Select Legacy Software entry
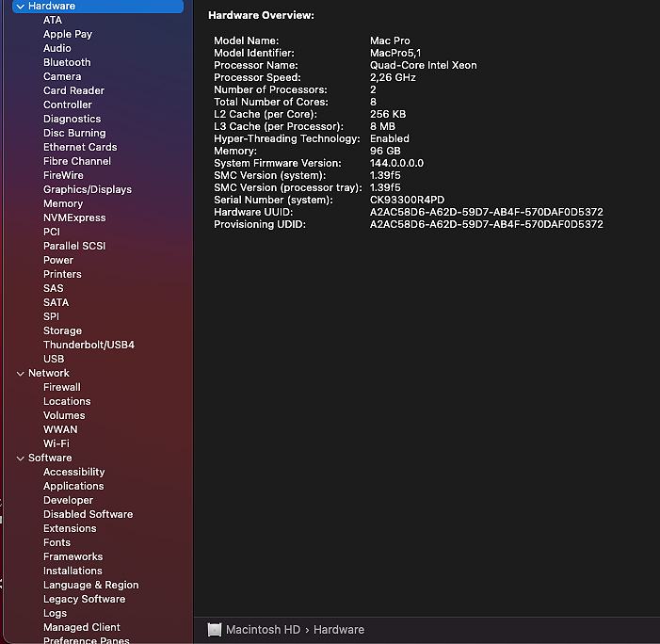Screen dimensions: 660x644 pyautogui.click(x=84, y=600)
